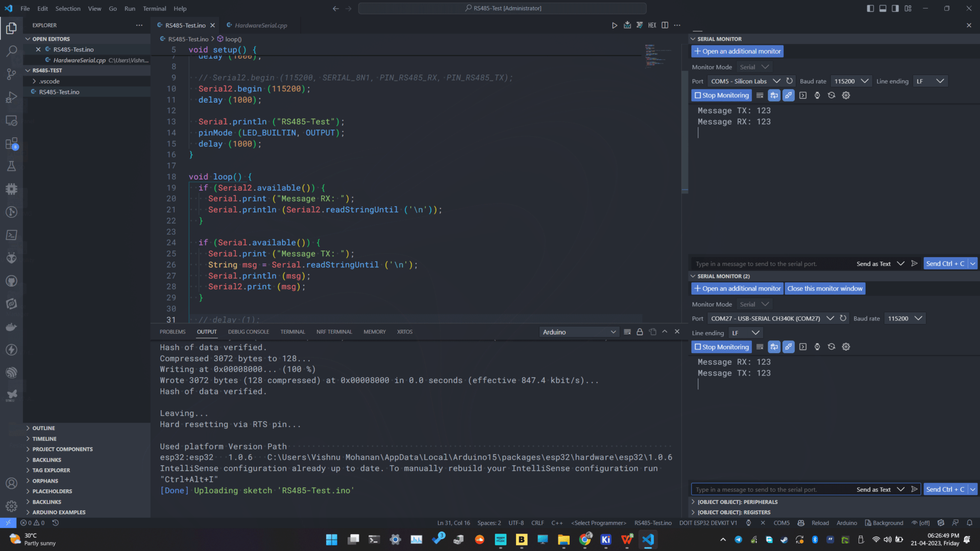
Task: Click Open an additional monitor in first monitor
Action: coord(737,52)
